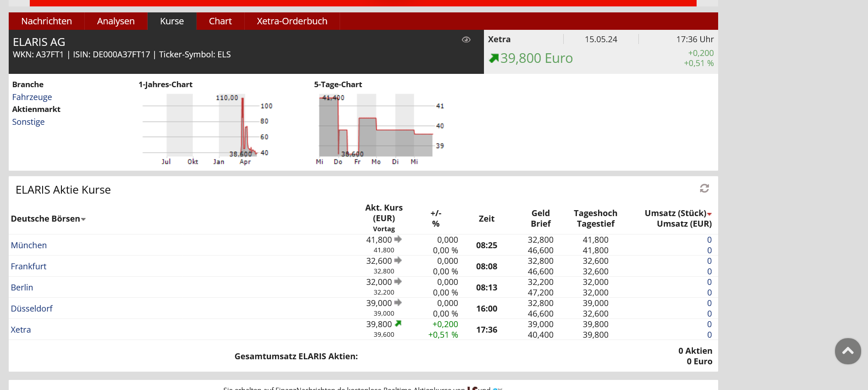Image resolution: width=868 pixels, height=390 pixels.
Task: Click the gray trend arrow in Berlin row
Action: [398, 281]
